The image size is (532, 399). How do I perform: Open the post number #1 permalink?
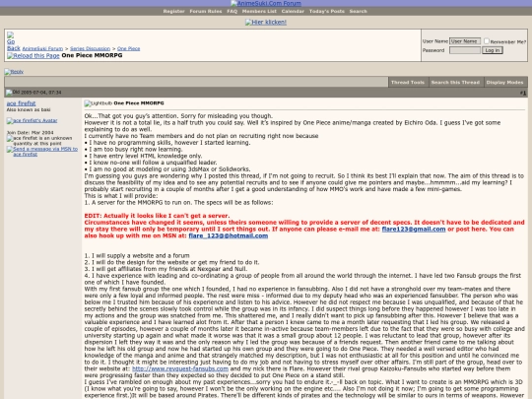click(524, 93)
